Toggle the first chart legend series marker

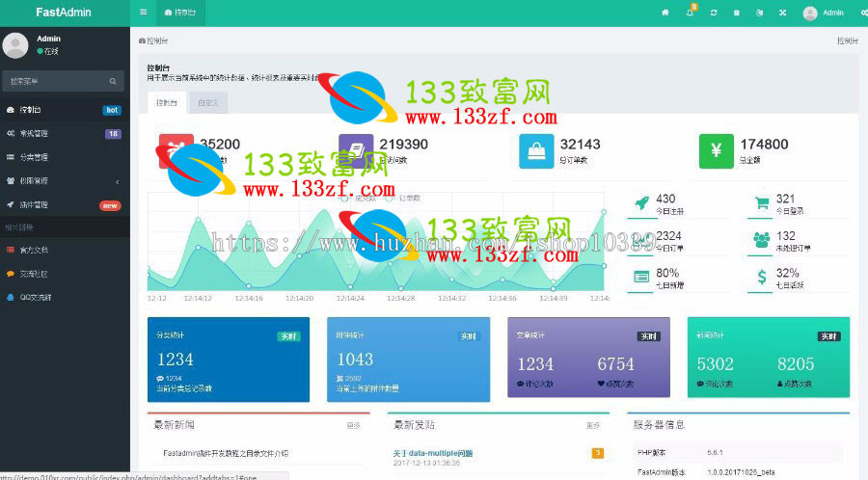345,198
